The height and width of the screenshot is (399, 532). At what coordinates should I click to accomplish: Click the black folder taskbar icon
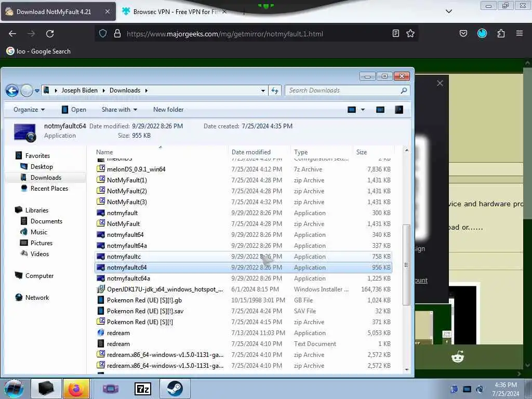click(x=46, y=389)
